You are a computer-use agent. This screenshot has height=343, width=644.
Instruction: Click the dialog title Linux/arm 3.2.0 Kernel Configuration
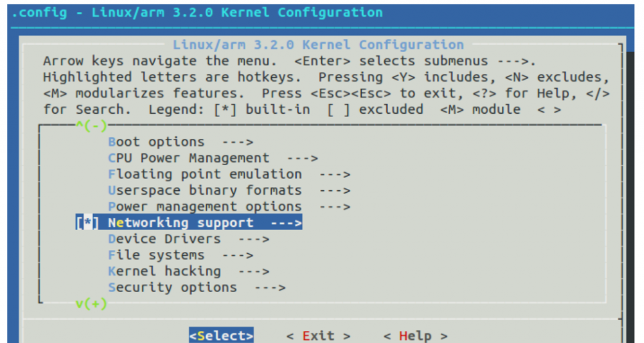318,45
